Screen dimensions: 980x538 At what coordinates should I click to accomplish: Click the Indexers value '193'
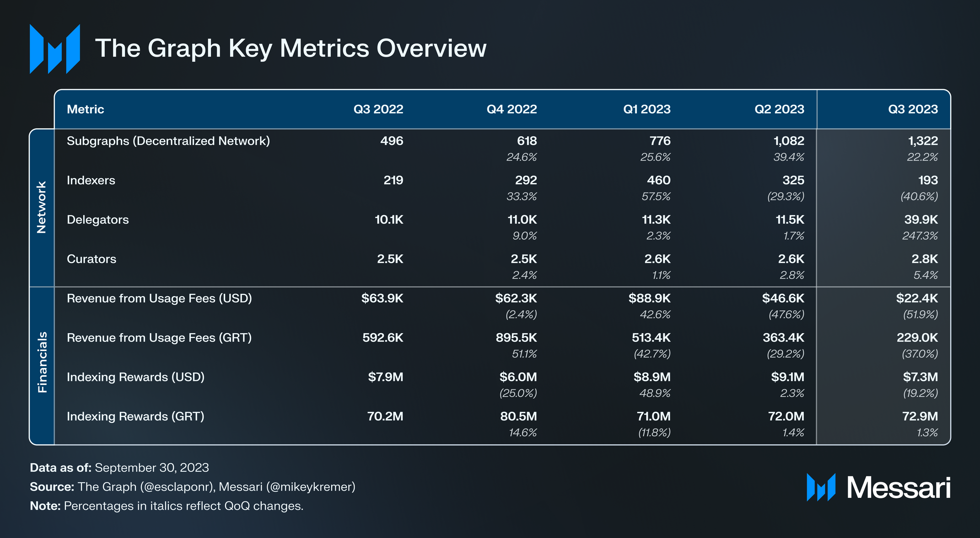pyautogui.click(x=928, y=180)
